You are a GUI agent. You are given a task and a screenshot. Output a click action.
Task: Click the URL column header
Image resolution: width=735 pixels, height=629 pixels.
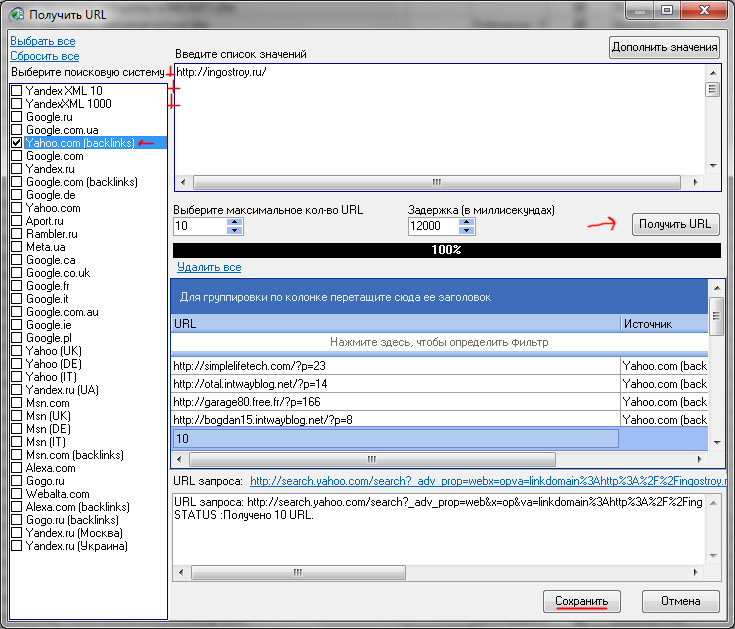coord(396,324)
